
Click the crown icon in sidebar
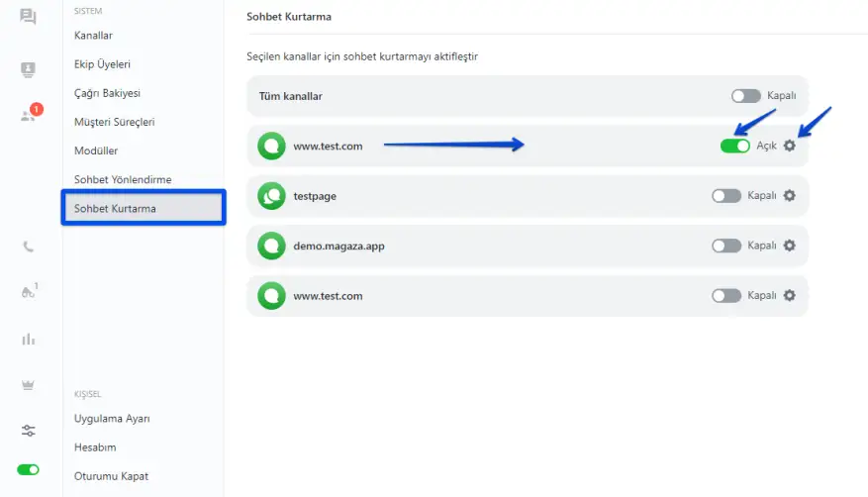point(28,384)
